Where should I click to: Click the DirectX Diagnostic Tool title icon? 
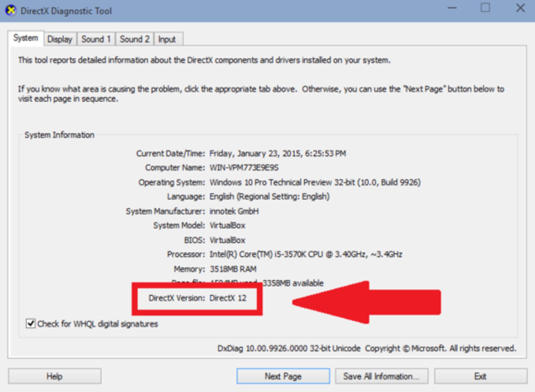pyautogui.click(x=11, y=11)
